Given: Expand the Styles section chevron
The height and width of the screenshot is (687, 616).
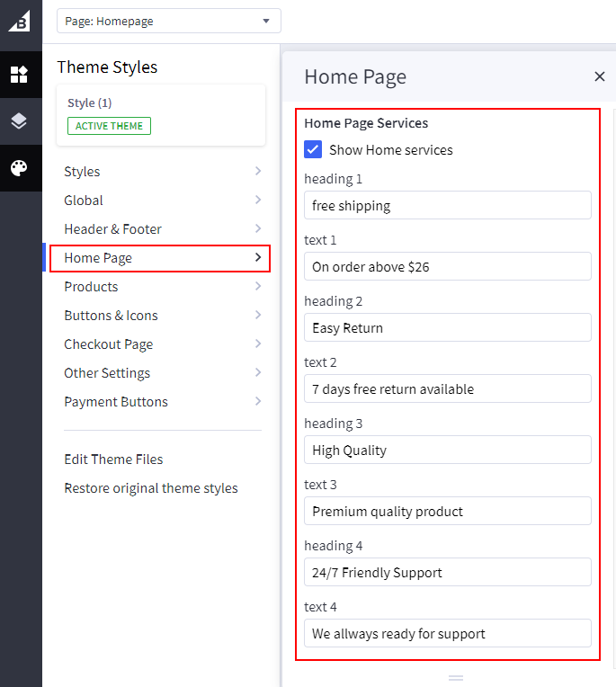Looking at the screenshot, I should coord(257,172).
